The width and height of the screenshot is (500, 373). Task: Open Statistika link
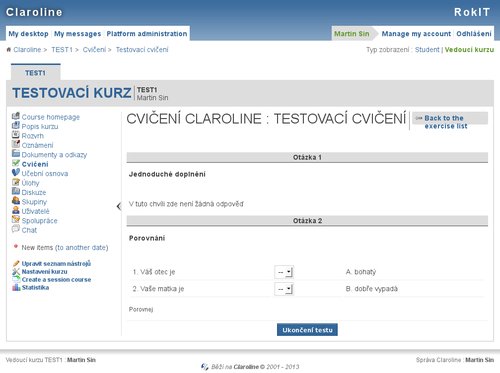pyautogui.click(x=35, y=287)
